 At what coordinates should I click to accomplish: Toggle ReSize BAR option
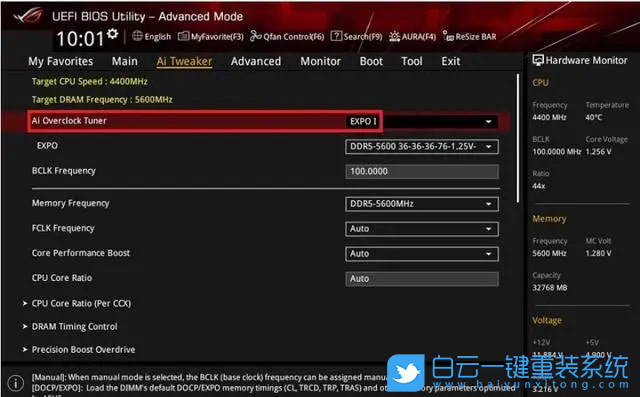pyautogui.click(x=469, y=37)
